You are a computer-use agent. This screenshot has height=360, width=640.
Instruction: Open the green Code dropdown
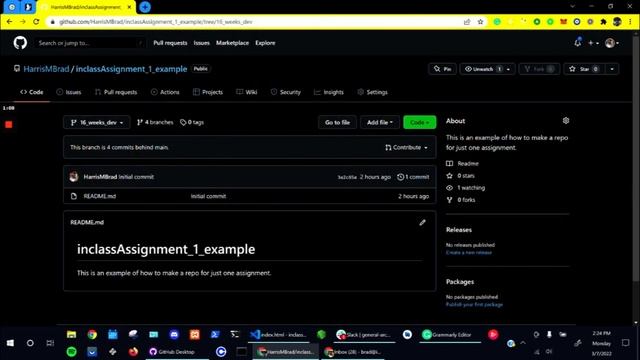420,122
